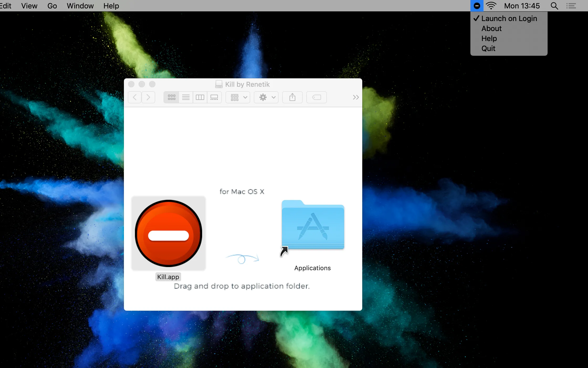Choose About from the Kill menu
This screenshot has width=588, height=368.
coord(509,28)
